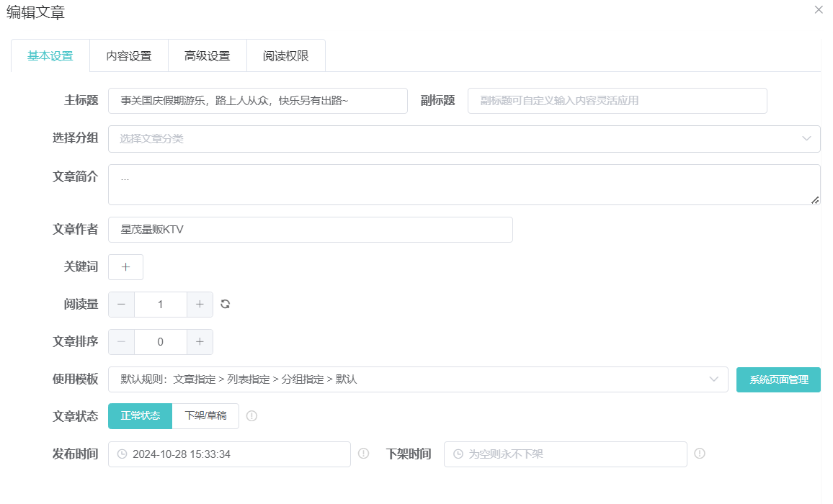This screenshot has width=833, height=504.
Task: Click into the 副标题 input field
Action: pos(617,101)
